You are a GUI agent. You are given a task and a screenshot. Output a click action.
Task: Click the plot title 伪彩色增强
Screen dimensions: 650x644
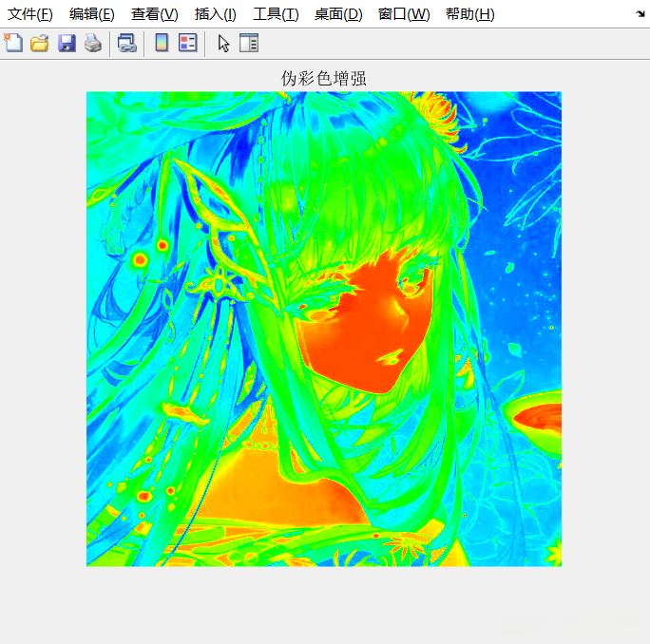point(324,78)
